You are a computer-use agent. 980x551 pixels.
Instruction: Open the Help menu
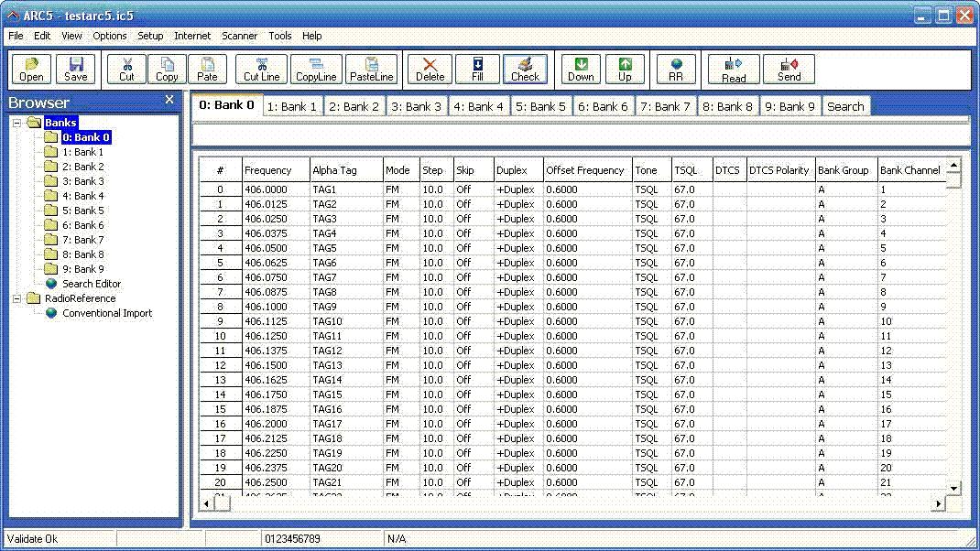click(x=312, y=37)
